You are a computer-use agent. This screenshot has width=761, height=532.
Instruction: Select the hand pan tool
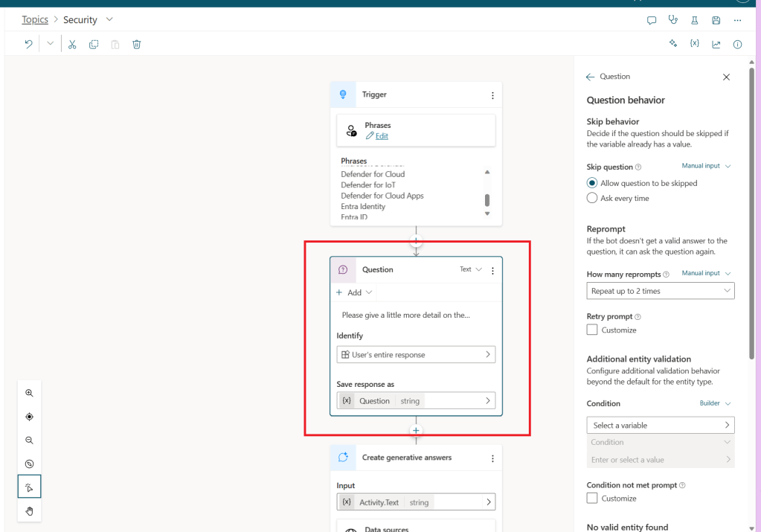point(30,510)
